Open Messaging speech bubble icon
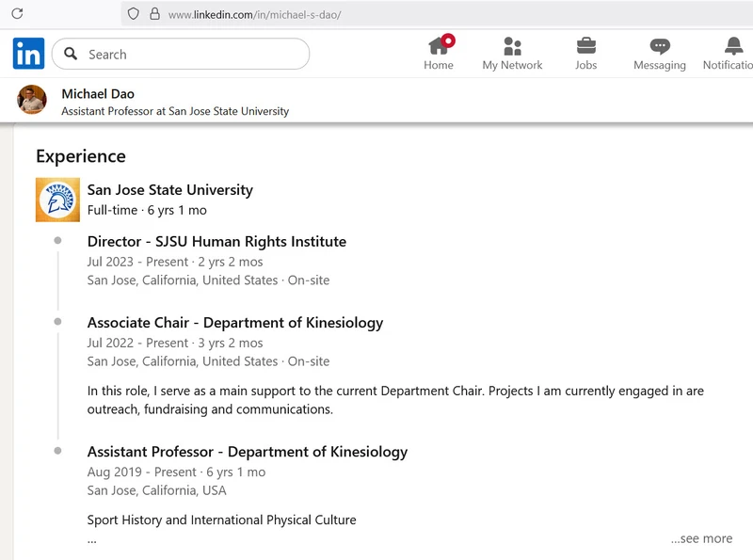The image size is (753, 560). [x=660, y=46]
